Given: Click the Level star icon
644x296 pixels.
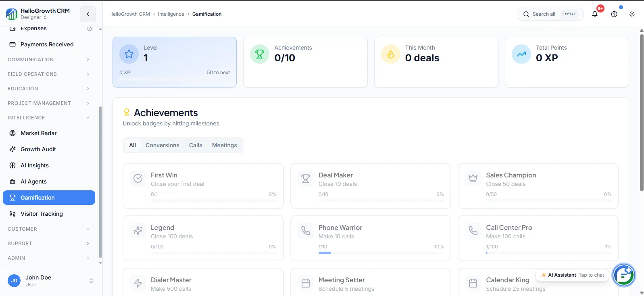Looking at the screenshot, I should 129,54.
